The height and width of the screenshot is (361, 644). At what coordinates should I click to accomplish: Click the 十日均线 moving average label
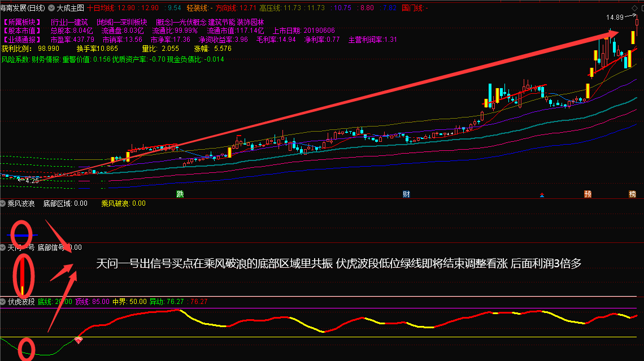(x=101, y=8)
